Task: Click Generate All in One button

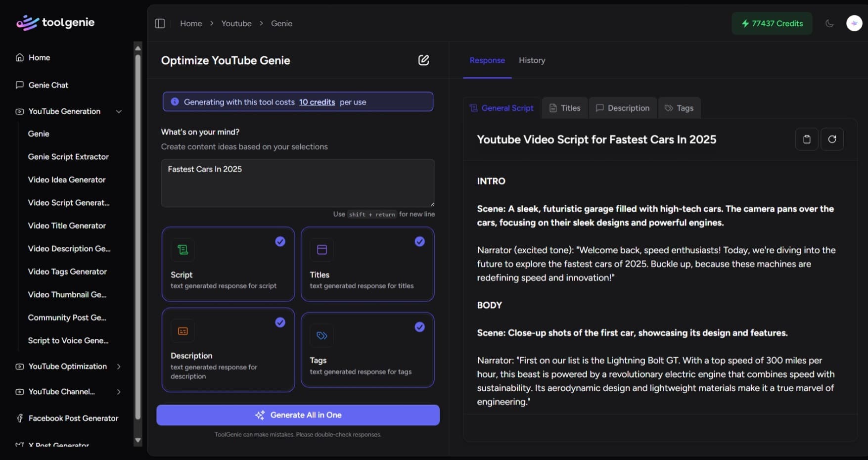Action: 298,415
